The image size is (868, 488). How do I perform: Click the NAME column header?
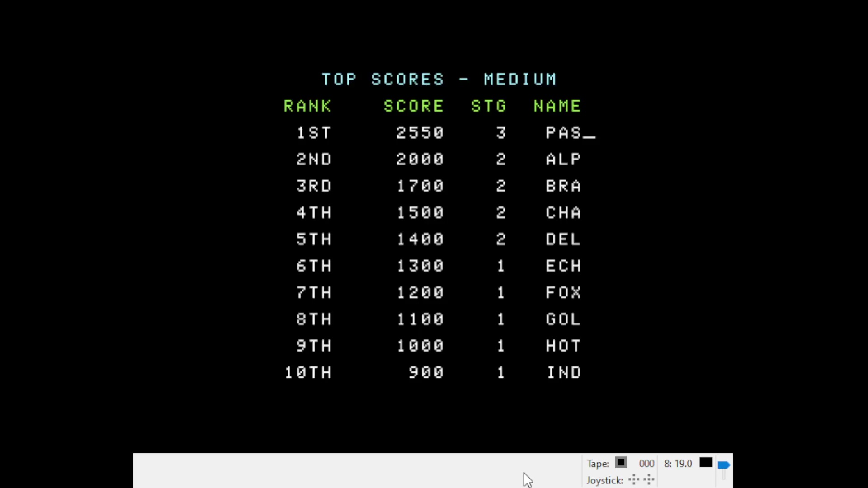click(x=557, y=106)
